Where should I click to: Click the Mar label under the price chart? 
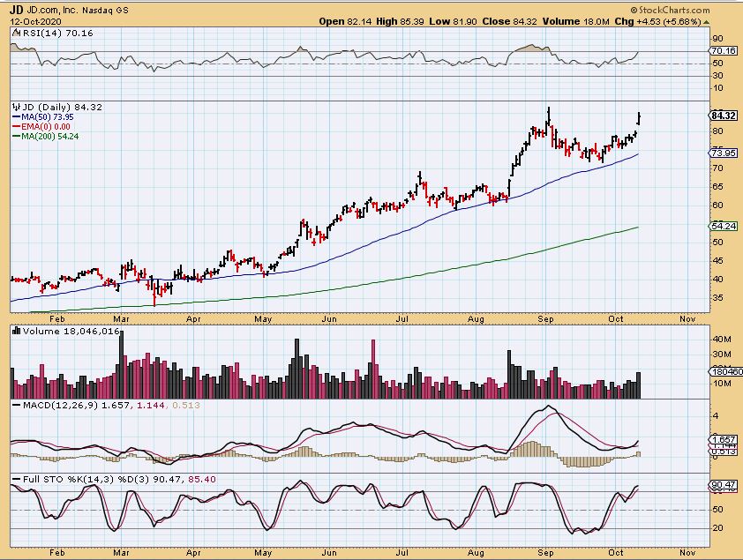click(121, 319)
